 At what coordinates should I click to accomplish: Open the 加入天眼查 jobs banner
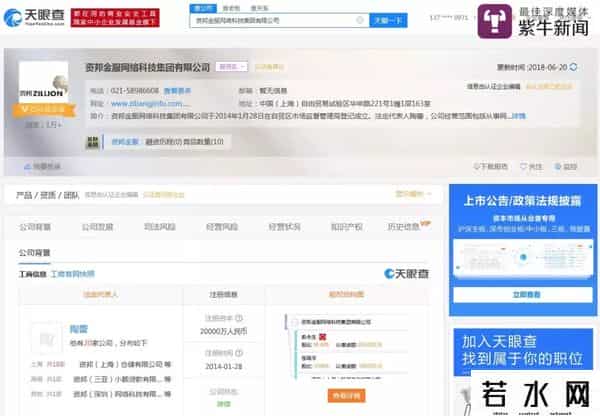coord(523,351)
